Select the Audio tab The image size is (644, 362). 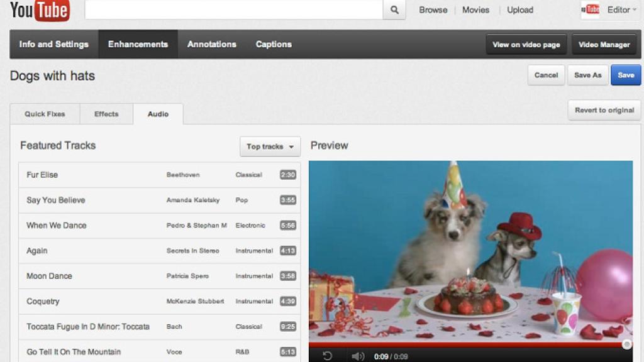[158, 114]
